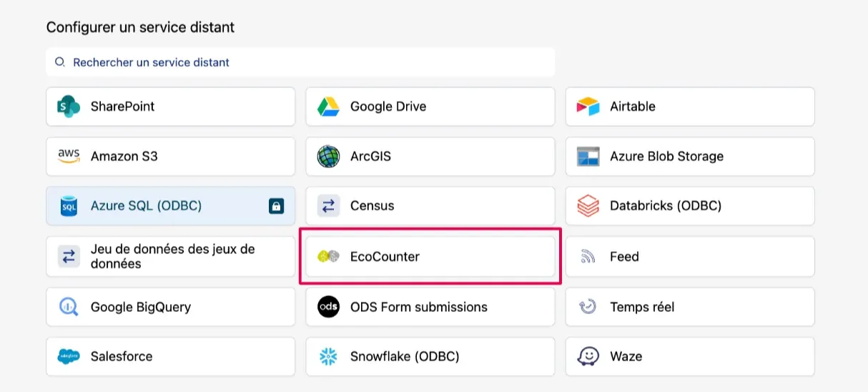868x392 pixels.
Task: Open the Feed service card
Action: 690,256
